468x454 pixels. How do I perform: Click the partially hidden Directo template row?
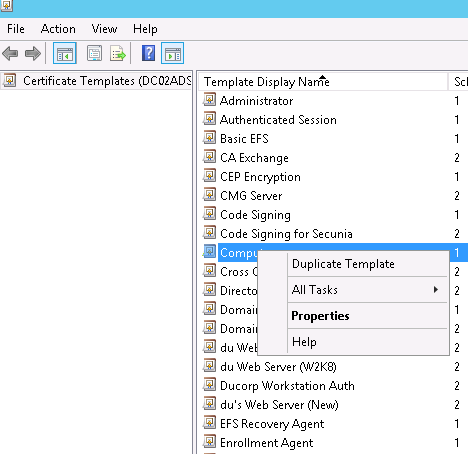[238, 291]
